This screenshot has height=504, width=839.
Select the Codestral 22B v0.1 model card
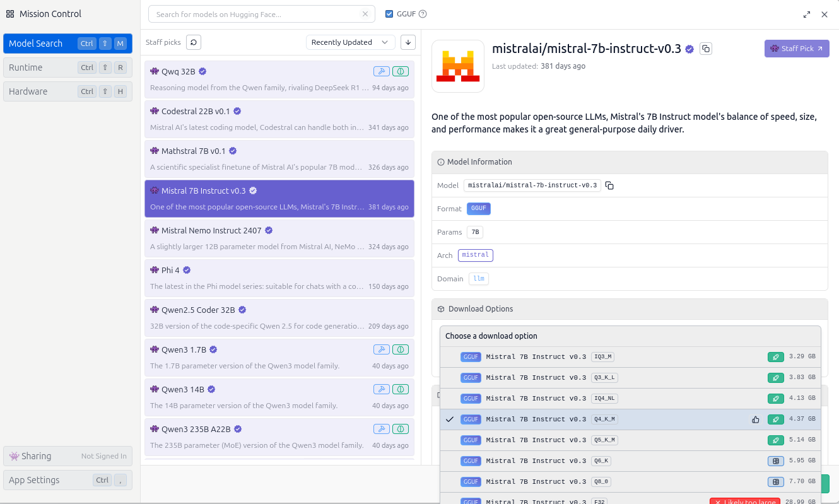(x=279, y=119)
